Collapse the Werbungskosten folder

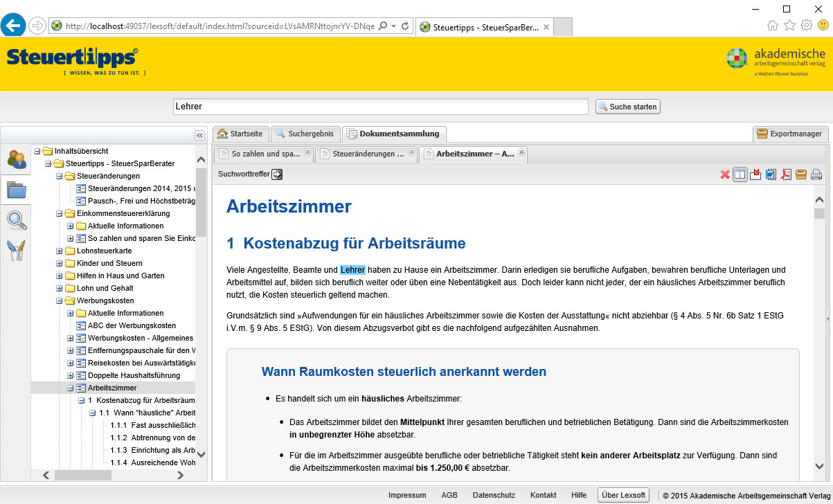pyautogui.click(x=60, y=300)
